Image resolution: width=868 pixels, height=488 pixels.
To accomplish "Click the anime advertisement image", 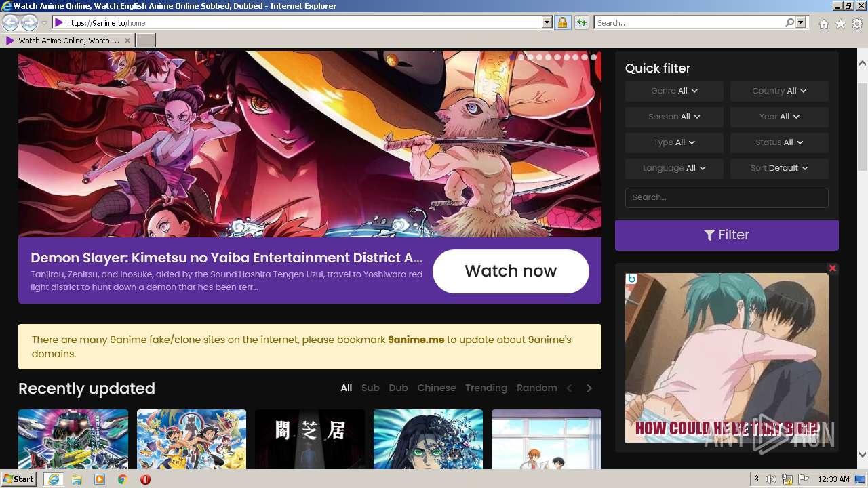I will tap(727, 358).
